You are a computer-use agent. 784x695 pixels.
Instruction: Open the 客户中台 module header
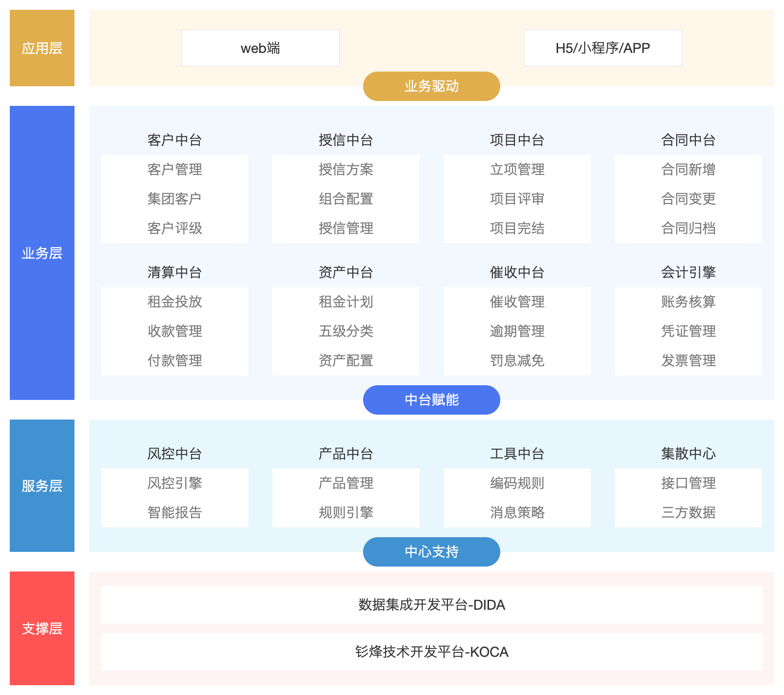174,139
